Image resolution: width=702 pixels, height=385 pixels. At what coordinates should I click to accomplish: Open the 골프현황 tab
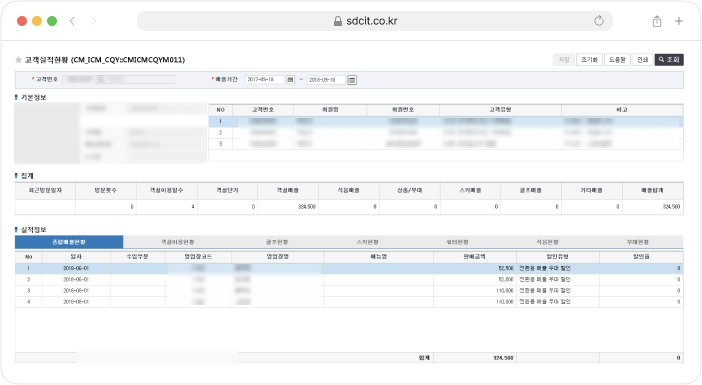(277, 242)
